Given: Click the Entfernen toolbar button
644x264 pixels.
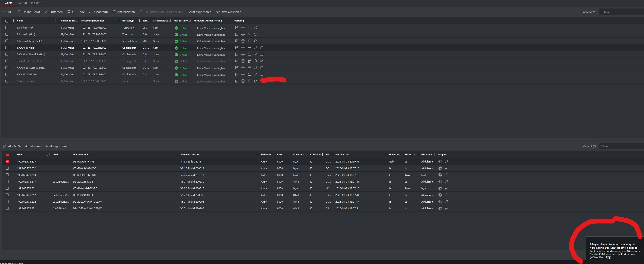Looking at the screenshot, I should [54, 12].
